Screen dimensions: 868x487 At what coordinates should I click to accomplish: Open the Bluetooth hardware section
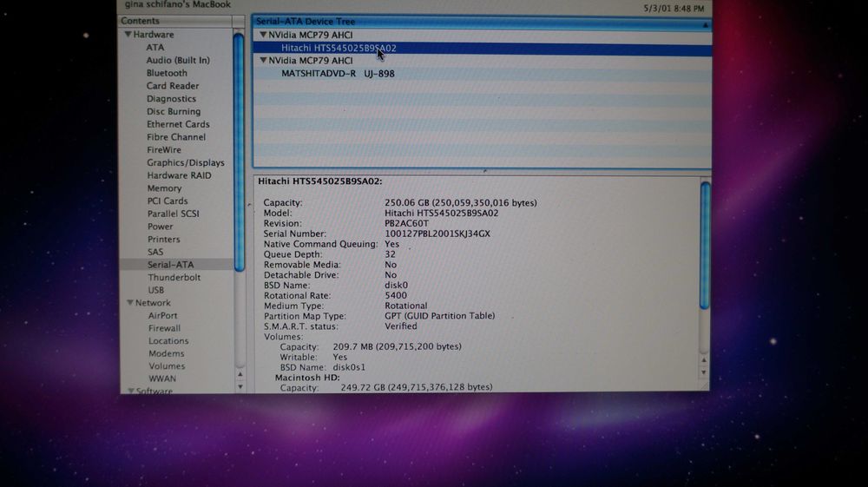167,73
